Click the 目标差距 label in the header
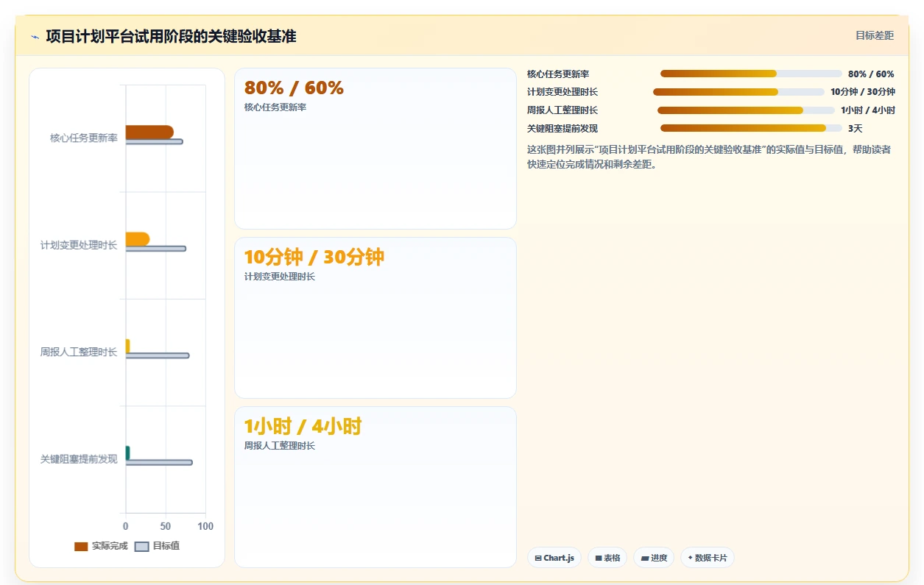Image resolution: width=924 pixels, height=585 pixels. point(874,35)
